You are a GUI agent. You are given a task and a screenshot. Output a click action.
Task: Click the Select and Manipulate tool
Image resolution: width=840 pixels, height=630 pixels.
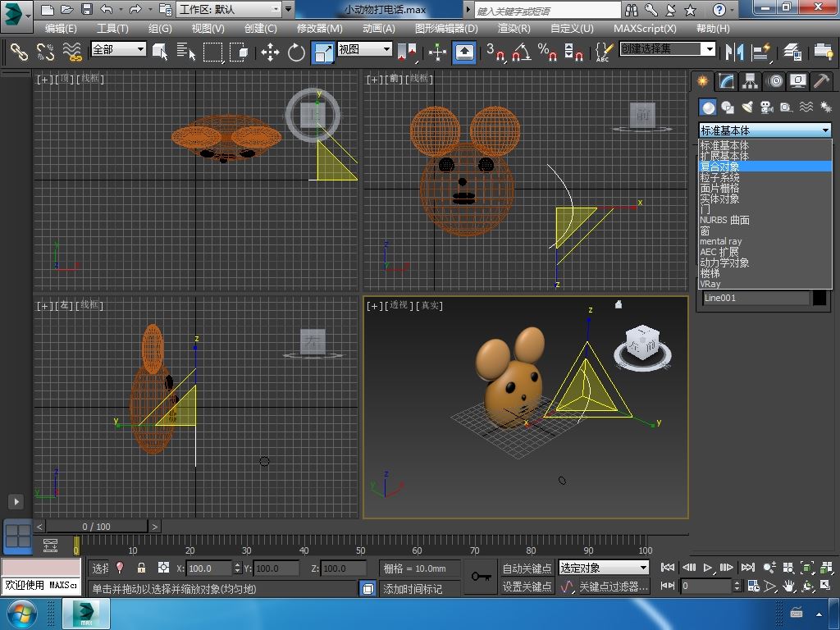click(438, 52)
